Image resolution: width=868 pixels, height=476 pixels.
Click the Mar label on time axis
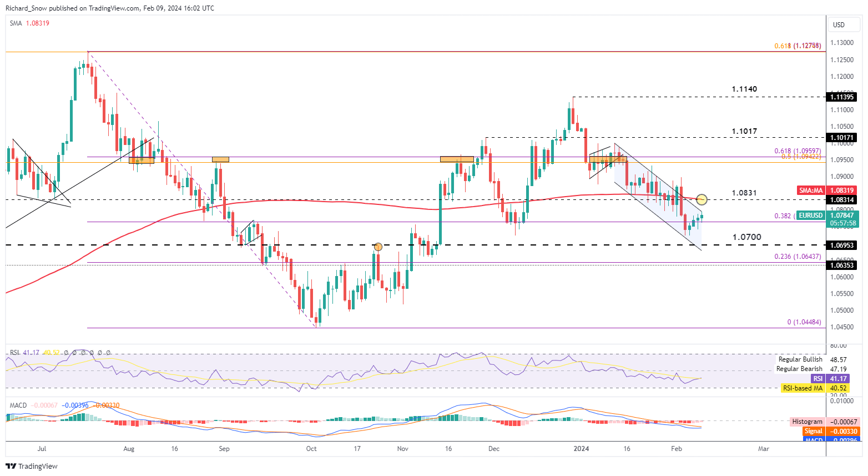(x=764, y=449)
